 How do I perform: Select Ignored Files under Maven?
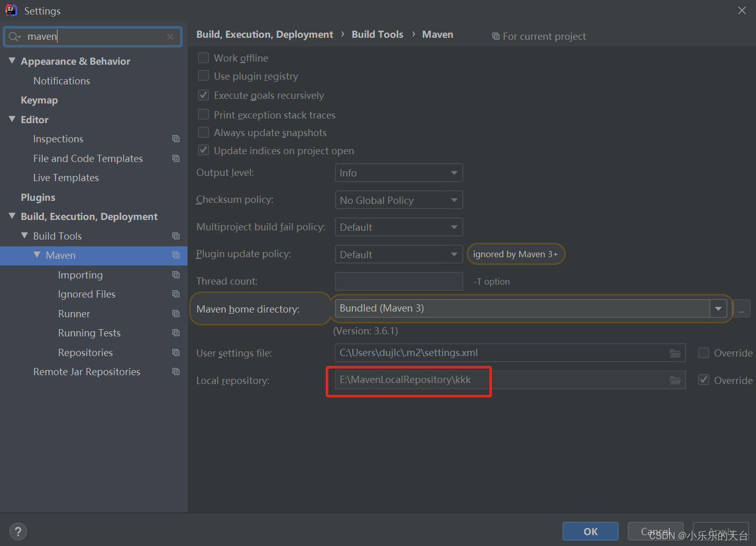(x=86, y=294)
